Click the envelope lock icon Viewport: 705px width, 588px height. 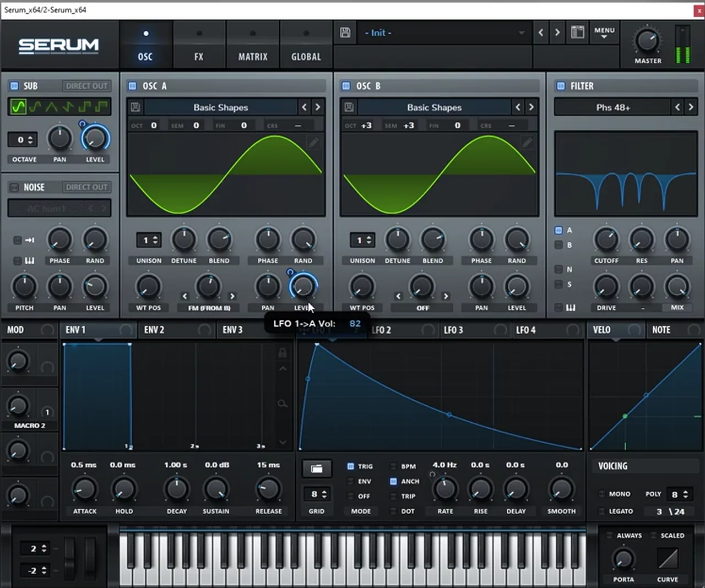point(283,352)
